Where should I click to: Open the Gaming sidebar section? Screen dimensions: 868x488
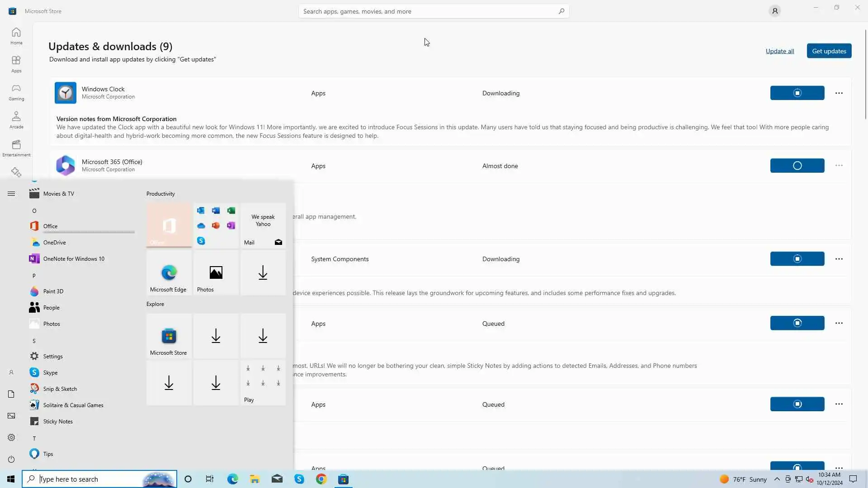tap(16, 92)
